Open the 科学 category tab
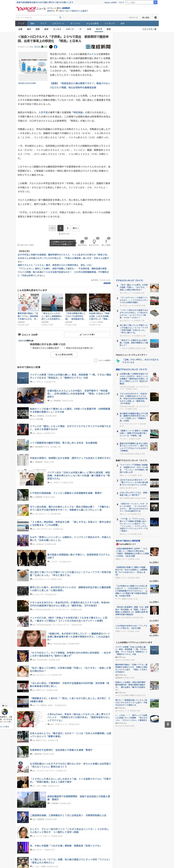The width and height of the screenshot is (174, 868). click(x=89, y=29)
